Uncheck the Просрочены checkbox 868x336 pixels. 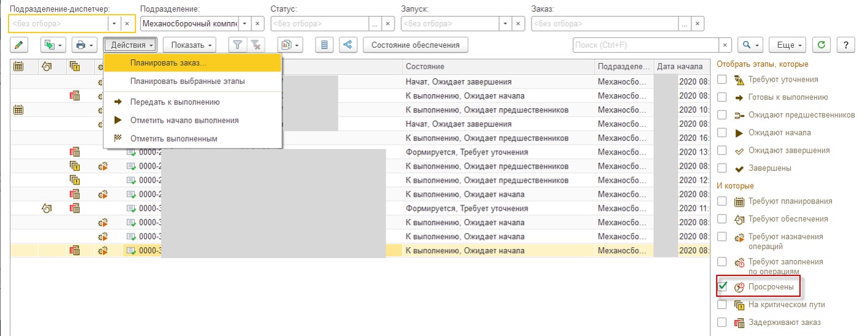coord(722,286)
